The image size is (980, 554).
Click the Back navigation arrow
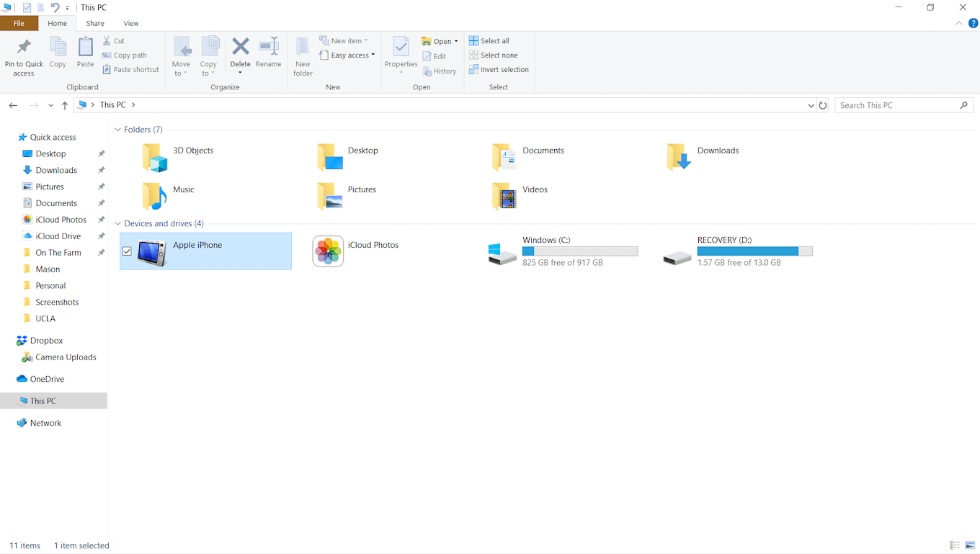(13, 105)
